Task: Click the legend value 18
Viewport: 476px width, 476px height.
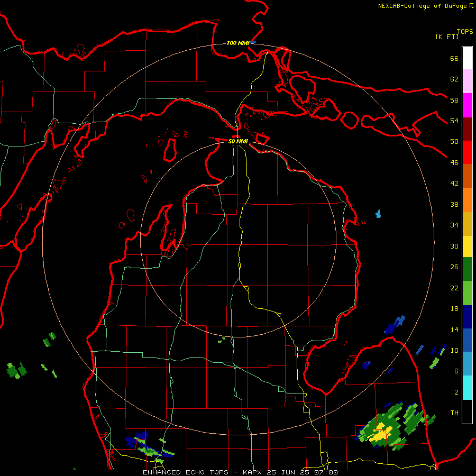Action: click(454, 309)
